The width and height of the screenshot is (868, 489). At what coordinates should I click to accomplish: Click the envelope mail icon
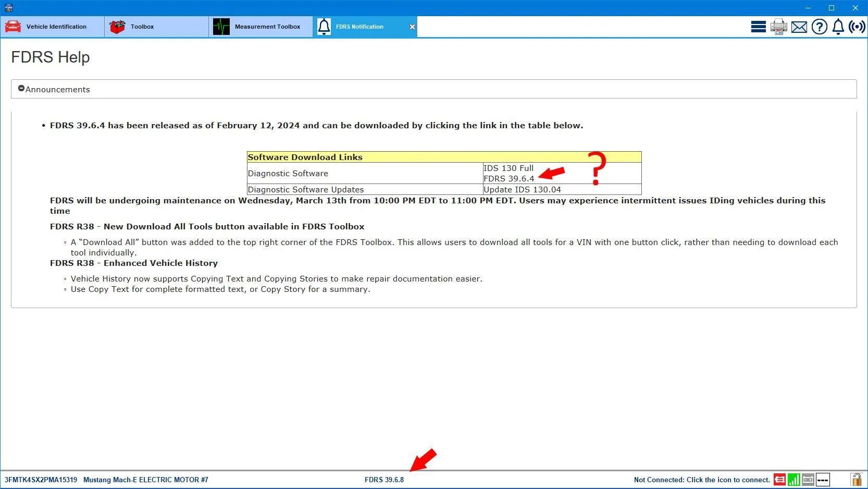799,27
